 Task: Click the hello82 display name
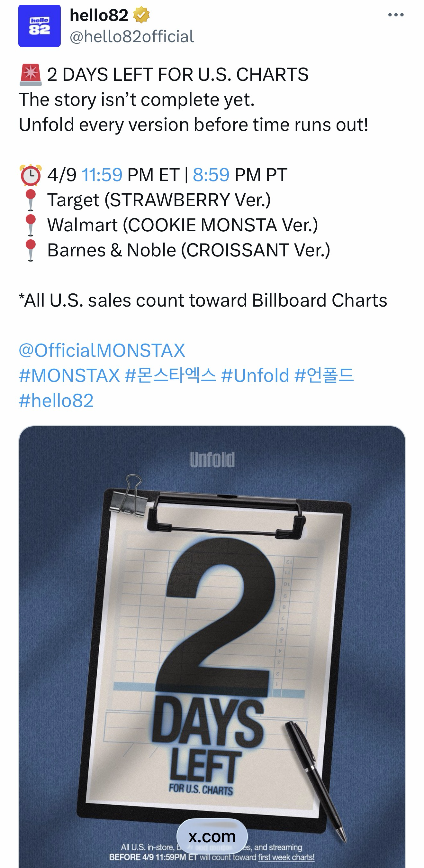pos(99,15)
